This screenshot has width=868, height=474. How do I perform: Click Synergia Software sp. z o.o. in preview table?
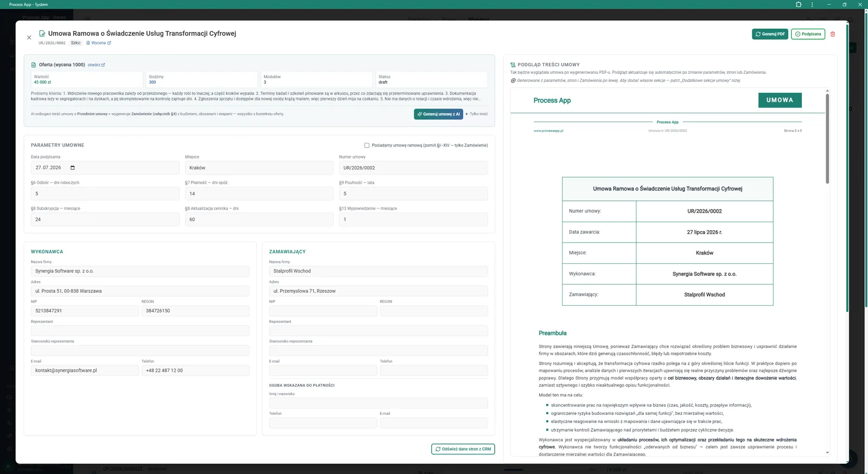pos(704,274)
